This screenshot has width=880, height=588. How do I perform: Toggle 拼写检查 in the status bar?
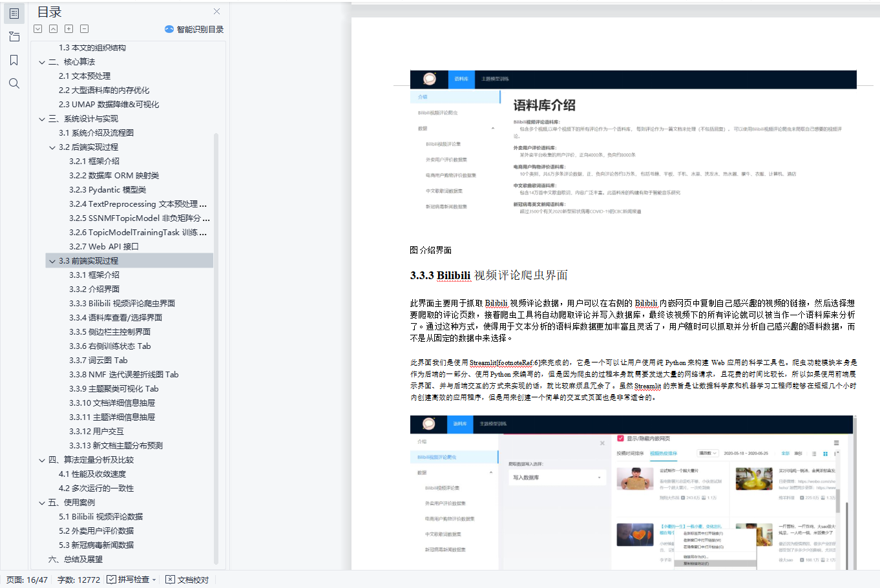[129, 580]
